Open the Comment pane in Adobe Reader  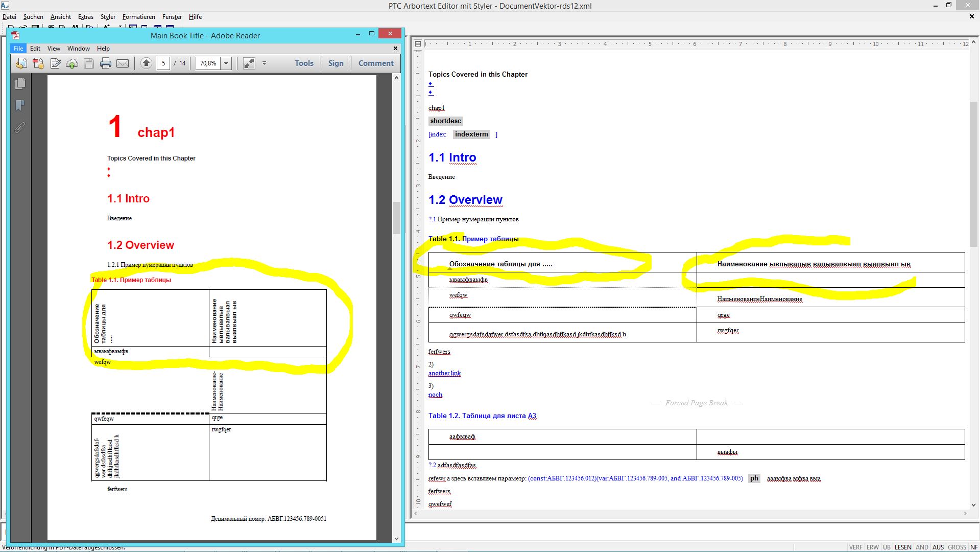(x=376, y=63)
